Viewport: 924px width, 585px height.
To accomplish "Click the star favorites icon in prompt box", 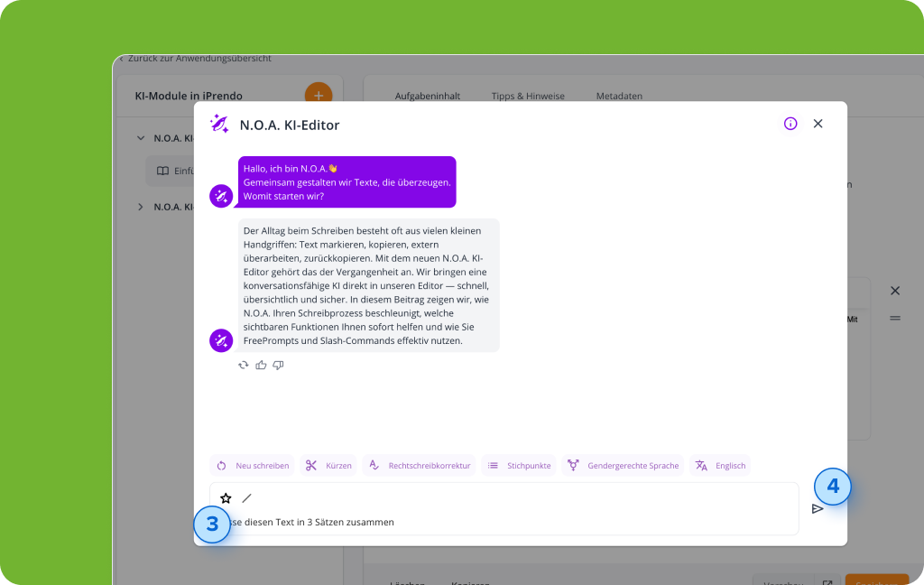I will (x=226, y=498).
